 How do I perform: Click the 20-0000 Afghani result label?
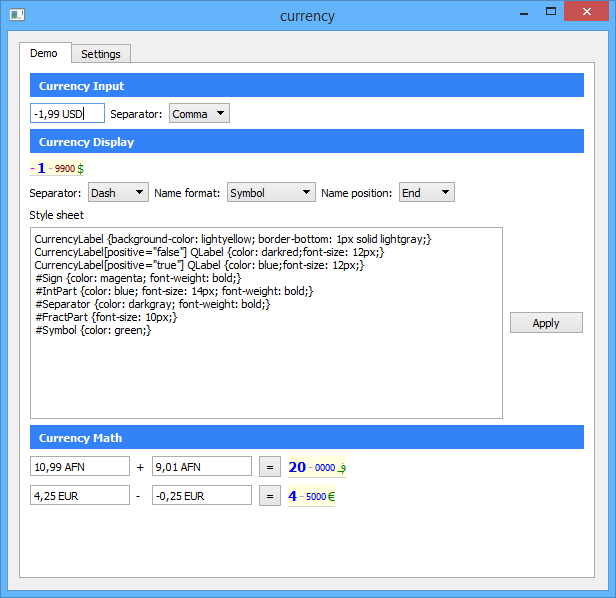(x=317, y=467)
